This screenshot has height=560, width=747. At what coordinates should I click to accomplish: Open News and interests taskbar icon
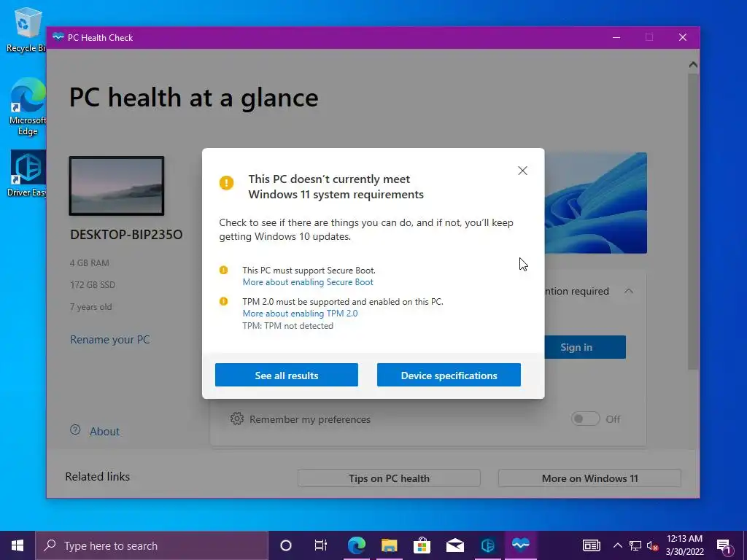(x=591, y=545)
